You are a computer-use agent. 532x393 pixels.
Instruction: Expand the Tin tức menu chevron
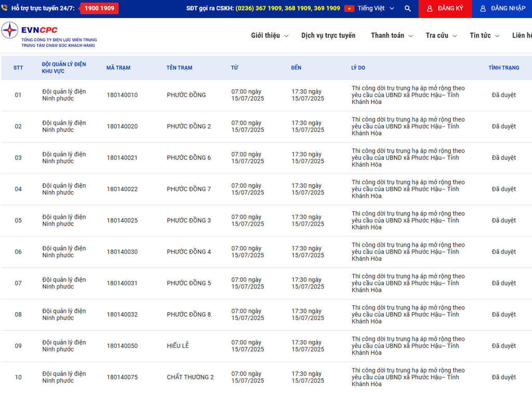(x=497, y=36)
